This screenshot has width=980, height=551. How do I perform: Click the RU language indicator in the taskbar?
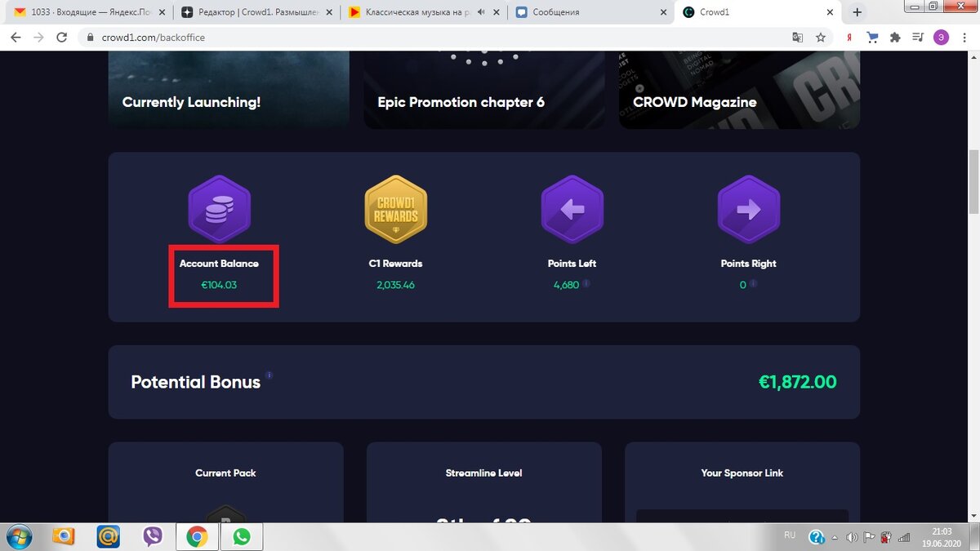(x=789, y=535)
